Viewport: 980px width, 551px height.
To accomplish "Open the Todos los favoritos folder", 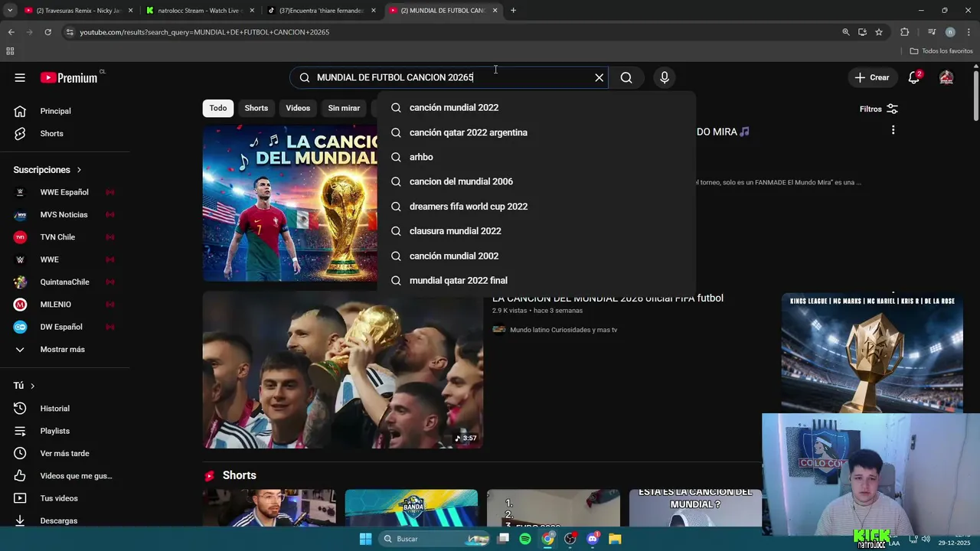I will coord(942,51).
